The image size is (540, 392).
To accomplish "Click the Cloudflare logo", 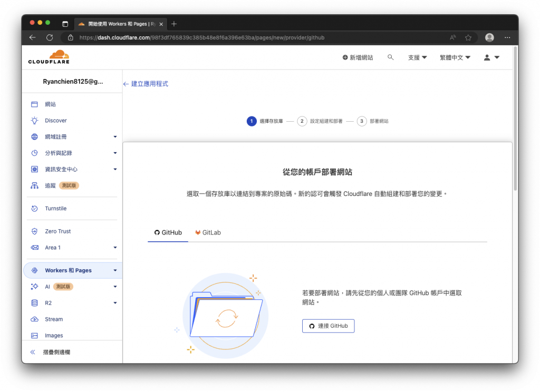I will coord(49,57).
